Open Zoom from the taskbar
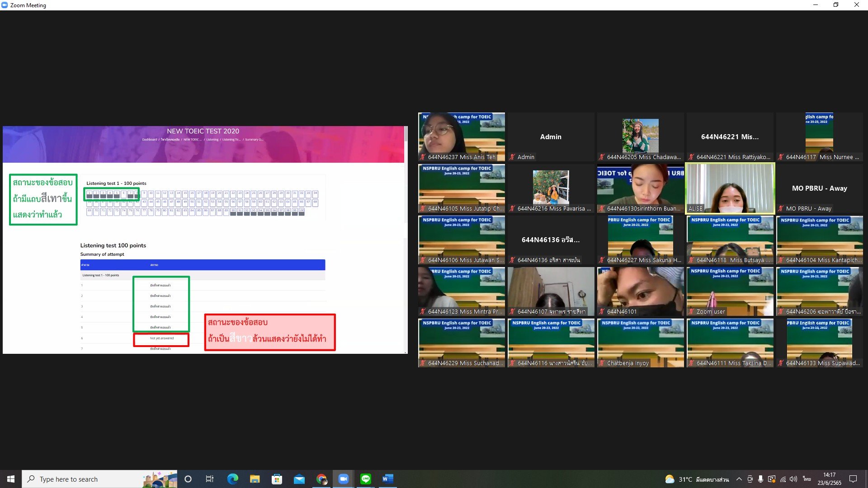 [344, 479]
